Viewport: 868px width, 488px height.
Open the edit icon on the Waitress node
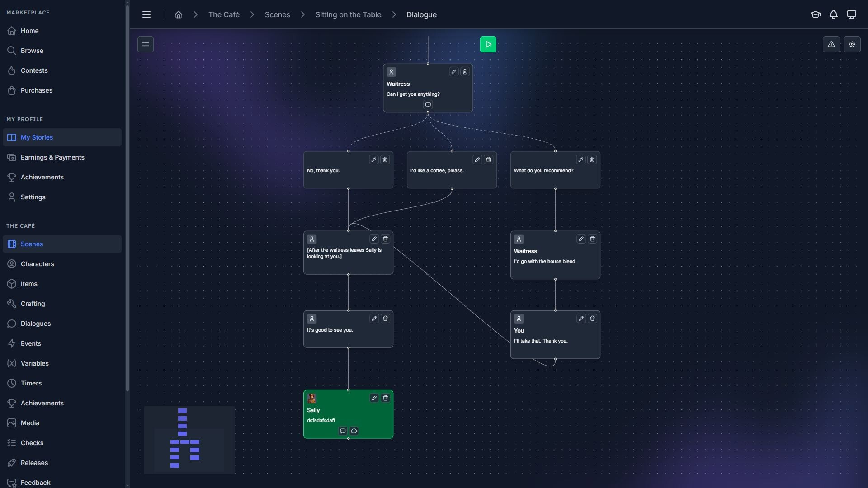coord(453,71)
